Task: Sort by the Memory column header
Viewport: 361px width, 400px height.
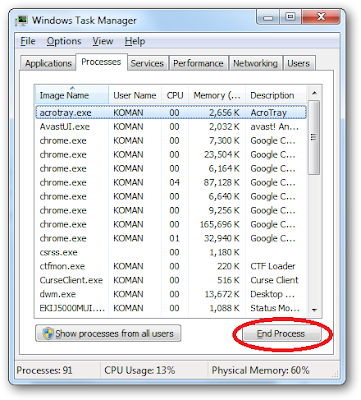Action: (x=217, y=95)
